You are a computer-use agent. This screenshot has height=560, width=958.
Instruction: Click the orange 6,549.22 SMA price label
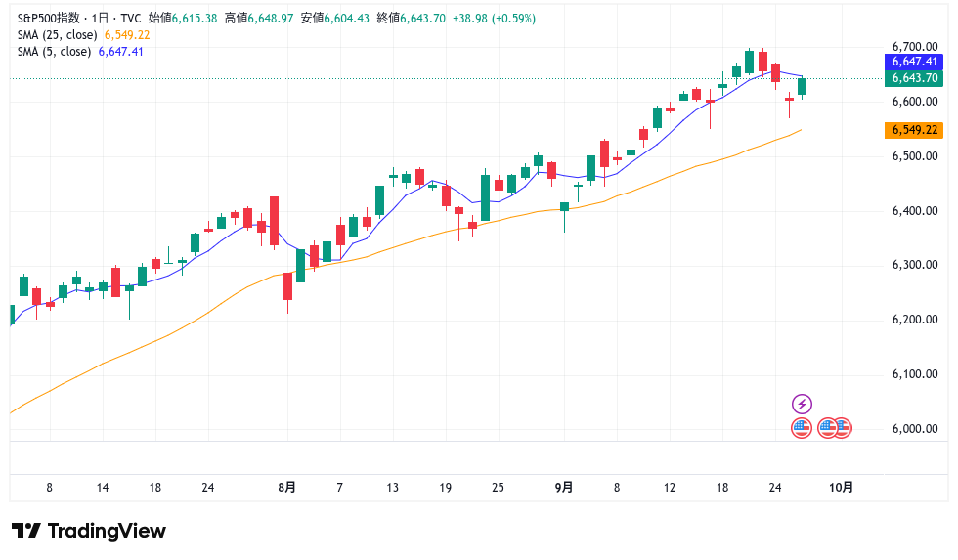913,130
